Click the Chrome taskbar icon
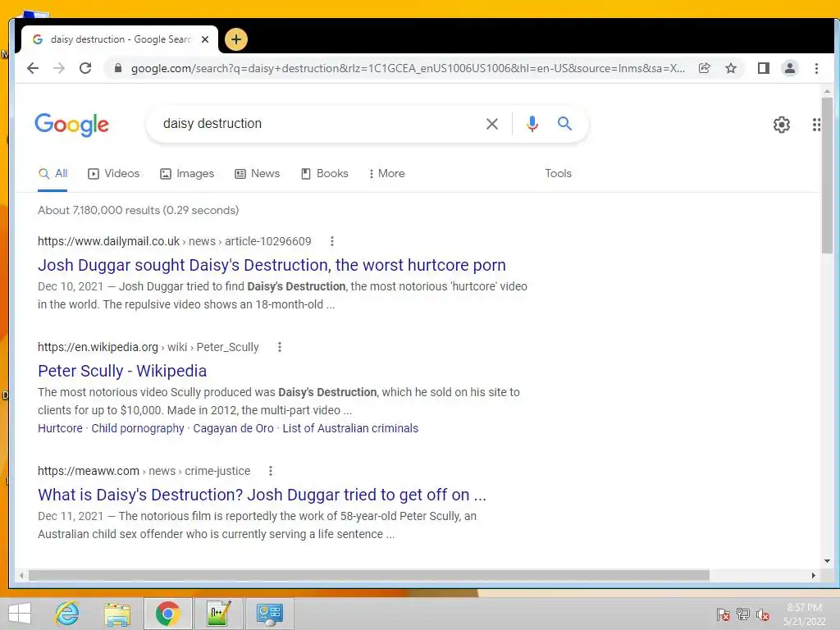The image size is (840, 630). [167, 614]
